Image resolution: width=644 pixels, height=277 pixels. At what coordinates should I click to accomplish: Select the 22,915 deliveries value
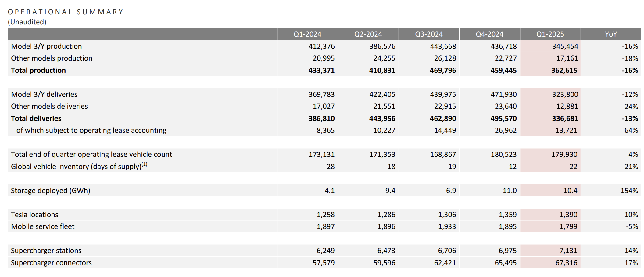tap(445, 106)
